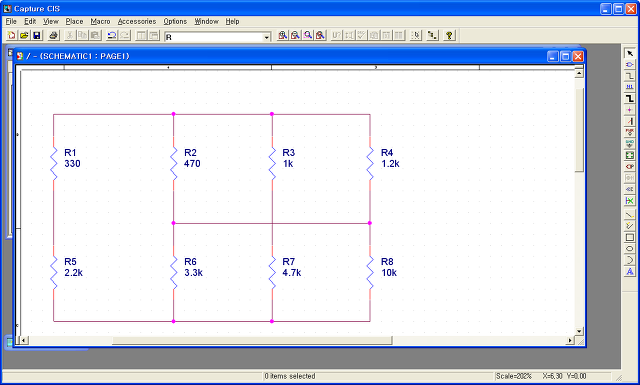Pick the Line drawing tool

coord(630,214)
